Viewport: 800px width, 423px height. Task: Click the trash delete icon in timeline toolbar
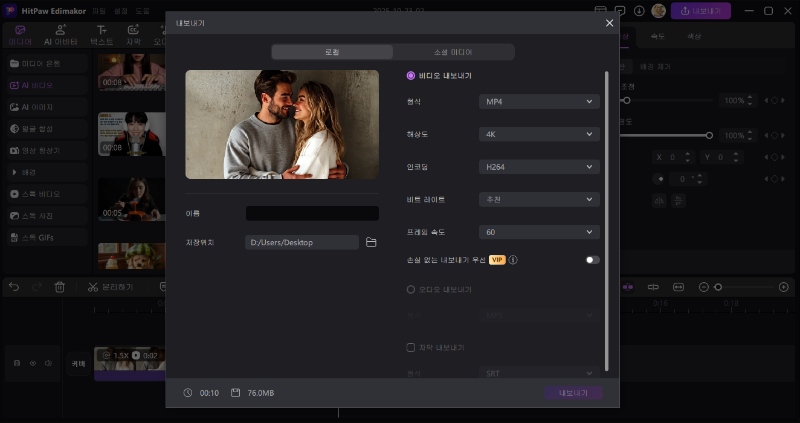pos(60,287)
